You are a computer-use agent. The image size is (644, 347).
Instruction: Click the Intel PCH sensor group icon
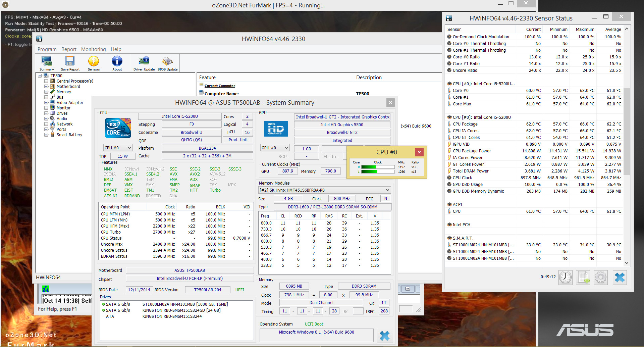click(x=449, y=225)
